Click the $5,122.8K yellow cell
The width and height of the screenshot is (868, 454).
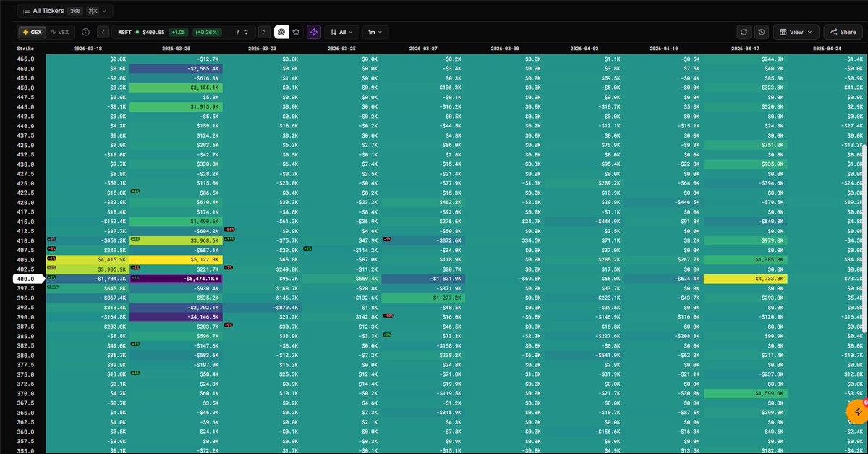pos(176,259)
